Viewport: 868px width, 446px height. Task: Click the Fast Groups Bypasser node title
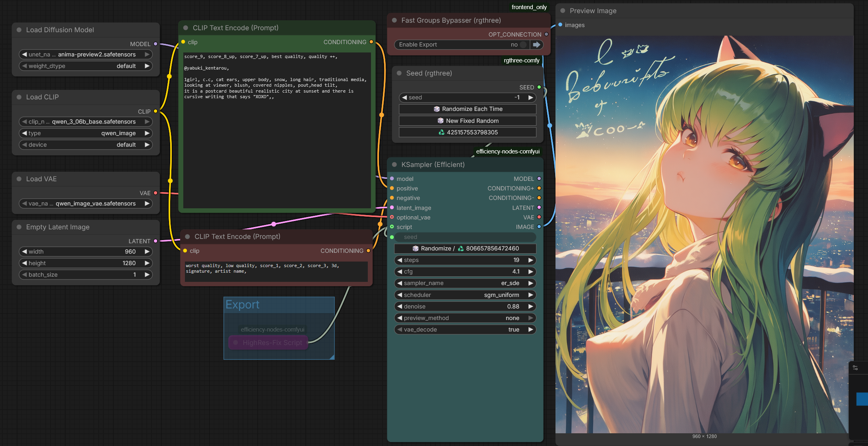[451, 20]
